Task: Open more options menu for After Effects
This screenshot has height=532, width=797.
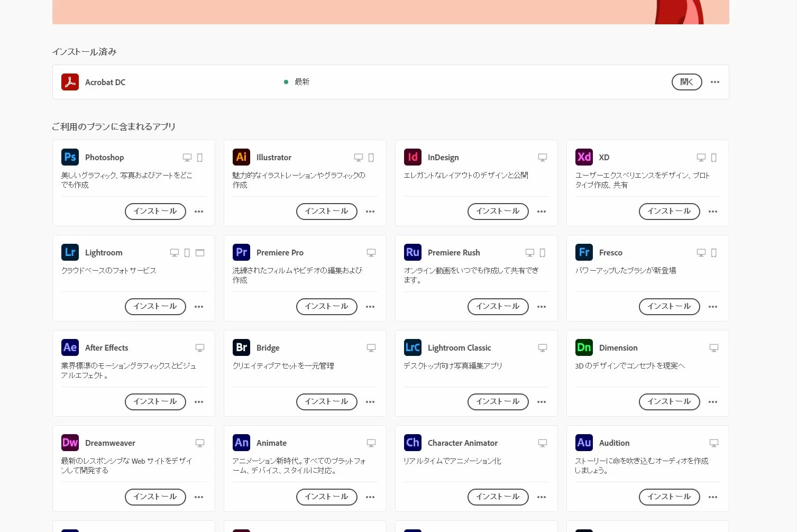Action: pos(199,402)
